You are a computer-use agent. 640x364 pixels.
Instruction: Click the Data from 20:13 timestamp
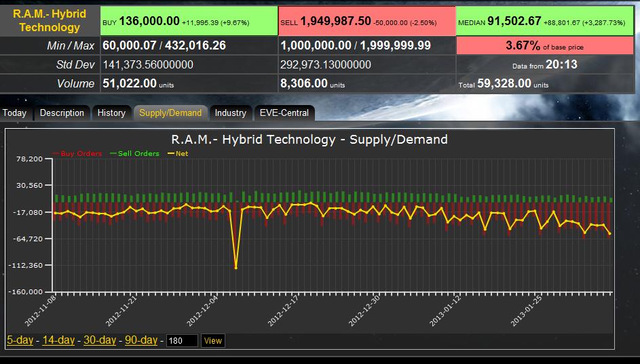pyautogui.click(x=545, y=64)
